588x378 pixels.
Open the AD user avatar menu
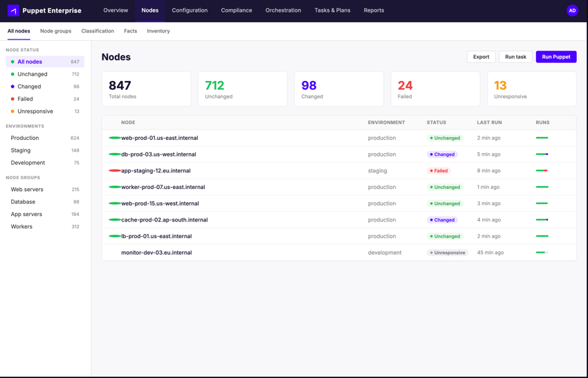572,10
